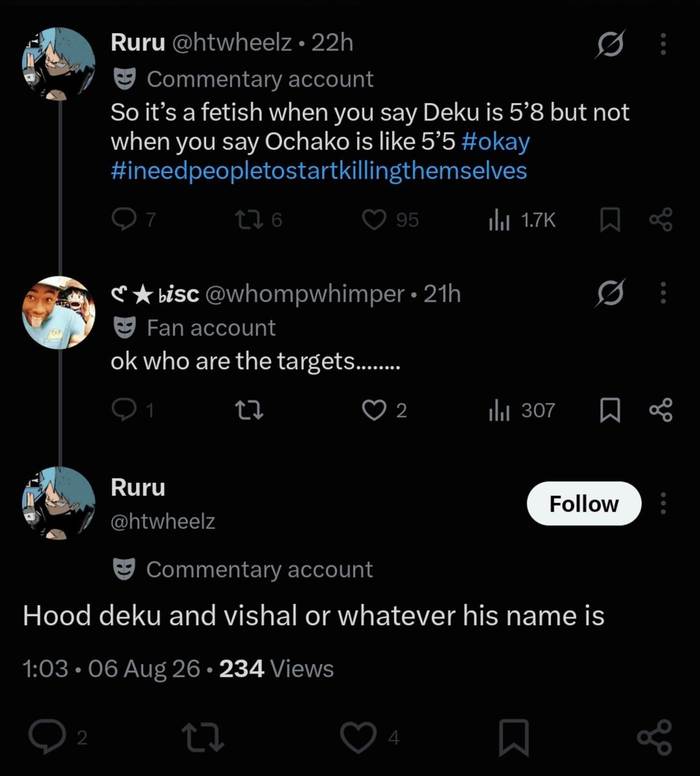This screenshot has width=700, height=776.
Task: Share the main tweet at the bottom
Action: click(655, 737)
